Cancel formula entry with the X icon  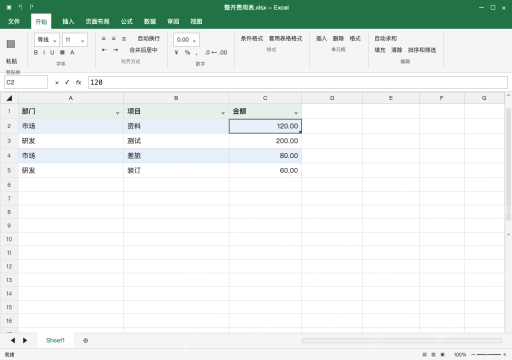pyautogui.click(x=57, y=83)
